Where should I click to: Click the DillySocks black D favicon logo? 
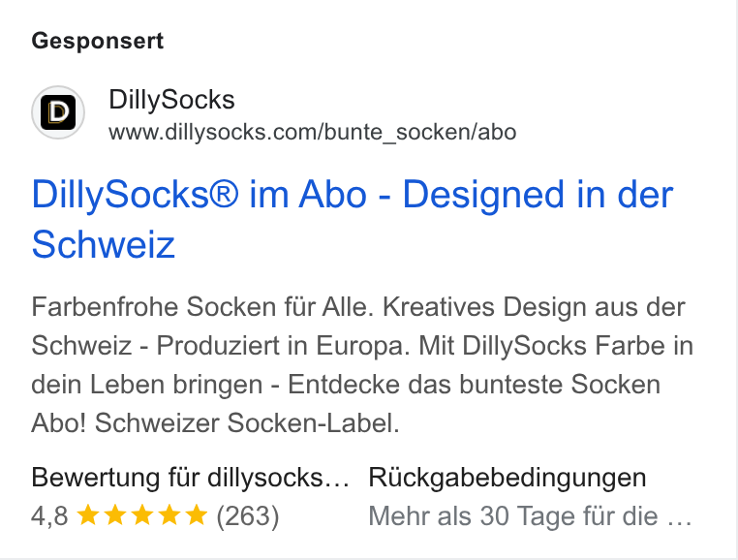tap(58, 112)
